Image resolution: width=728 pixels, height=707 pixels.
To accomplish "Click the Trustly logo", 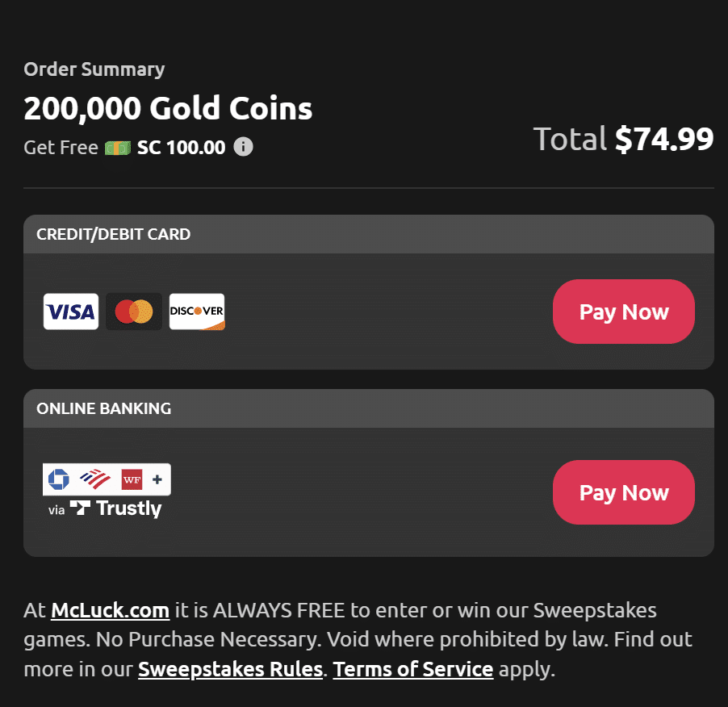I will pyautogui.click(x=115, y=508).
